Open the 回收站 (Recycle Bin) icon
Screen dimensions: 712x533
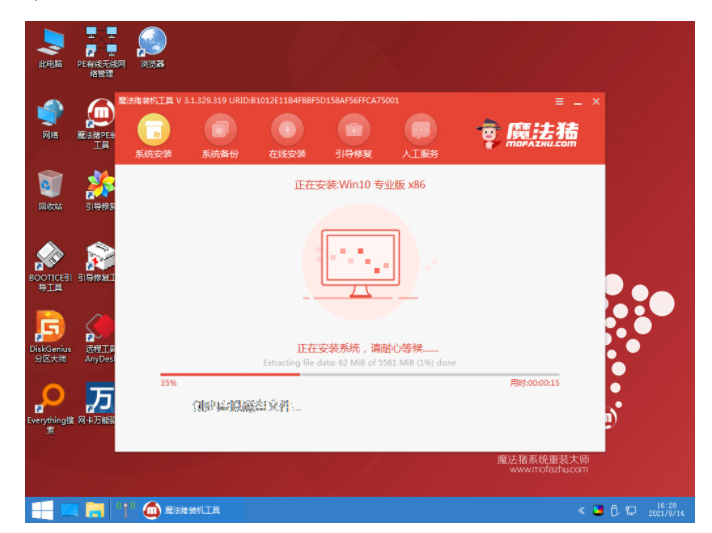coord(50,186)
